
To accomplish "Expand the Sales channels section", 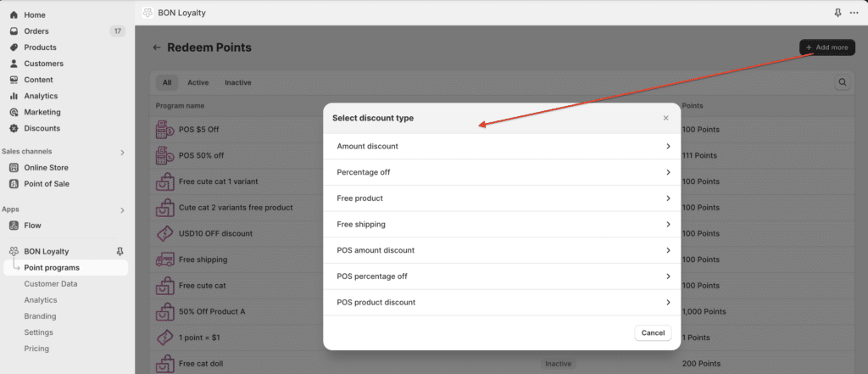I will (122, 152).
